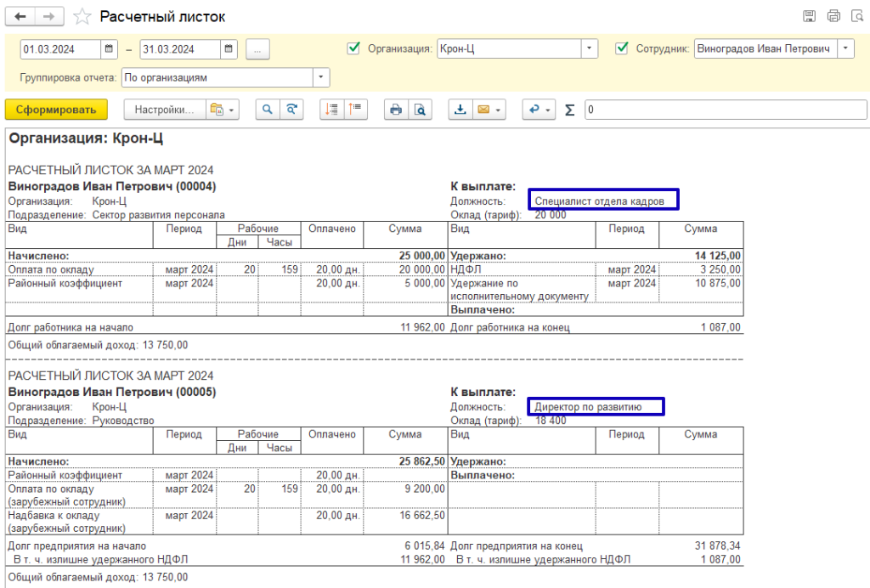Click "Долг предприятия на начало"

[77, 546]
